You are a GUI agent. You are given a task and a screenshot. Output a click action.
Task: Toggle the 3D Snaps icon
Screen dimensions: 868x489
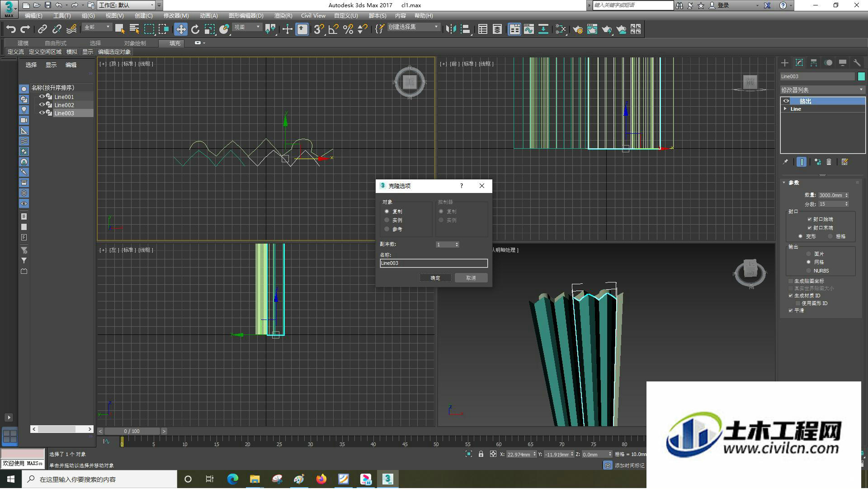[319, 29]
